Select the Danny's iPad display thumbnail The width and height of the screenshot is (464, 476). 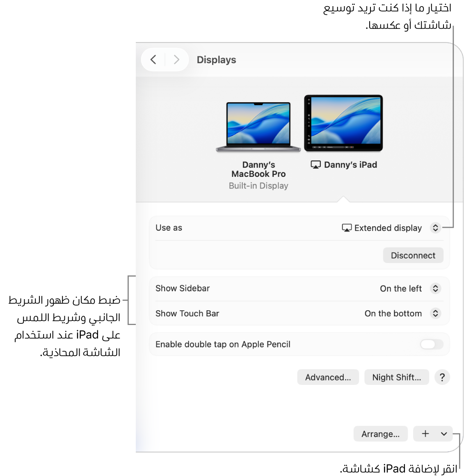click(344, 123)
